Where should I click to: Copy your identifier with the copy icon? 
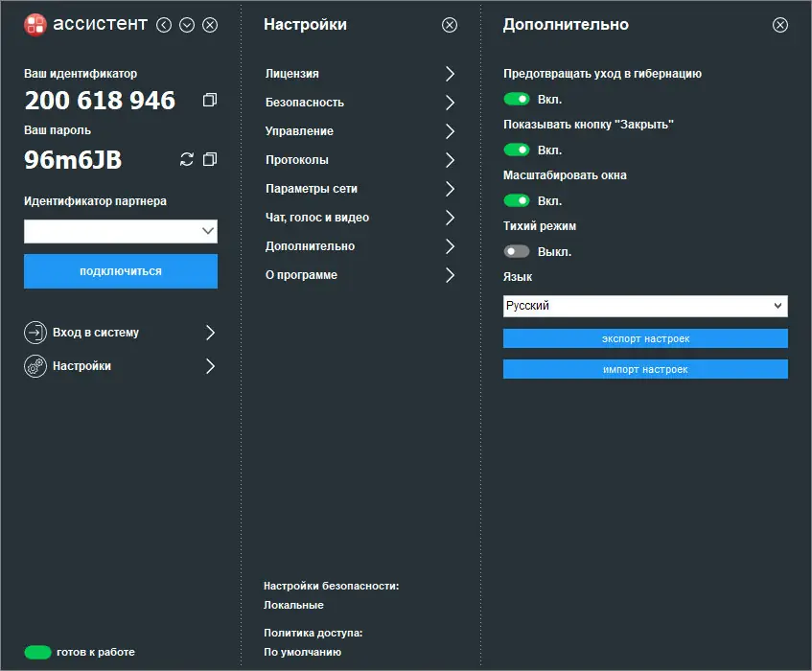[210, 100]
